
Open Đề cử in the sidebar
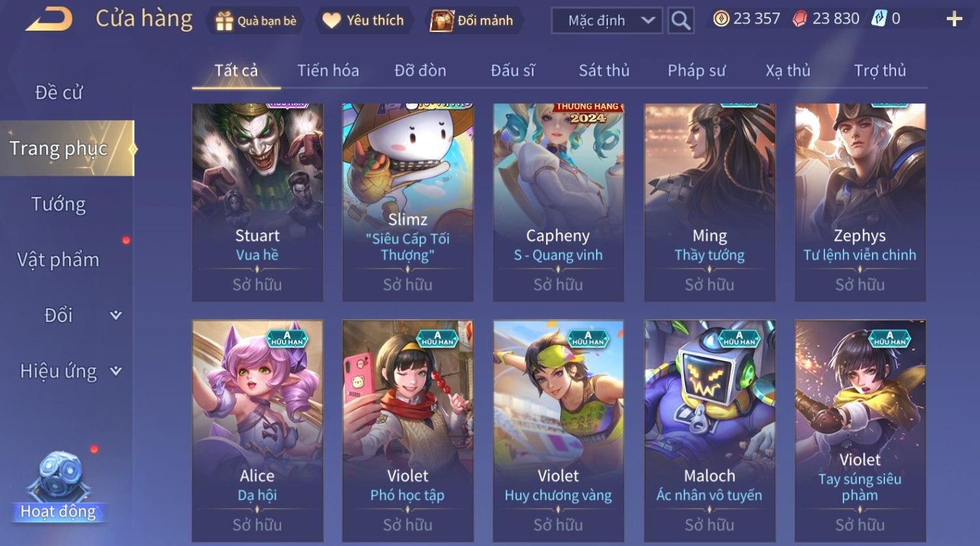click(x=59, y=92)
